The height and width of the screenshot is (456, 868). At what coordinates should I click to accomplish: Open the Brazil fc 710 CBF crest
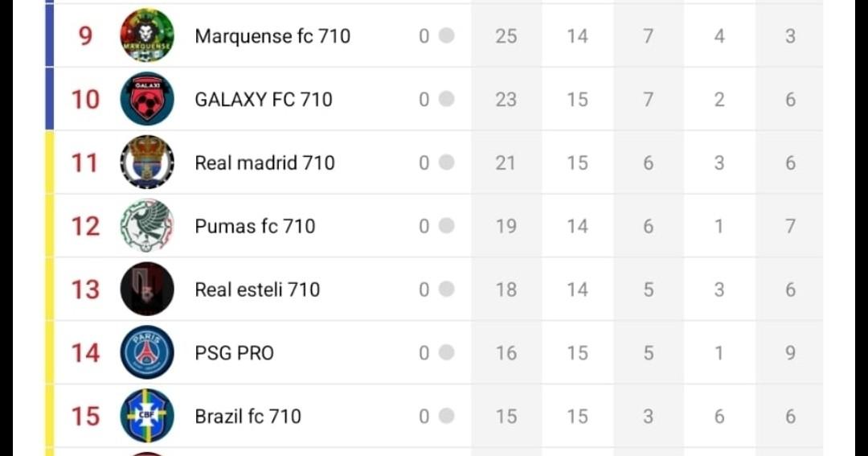(x=147, y=416)
